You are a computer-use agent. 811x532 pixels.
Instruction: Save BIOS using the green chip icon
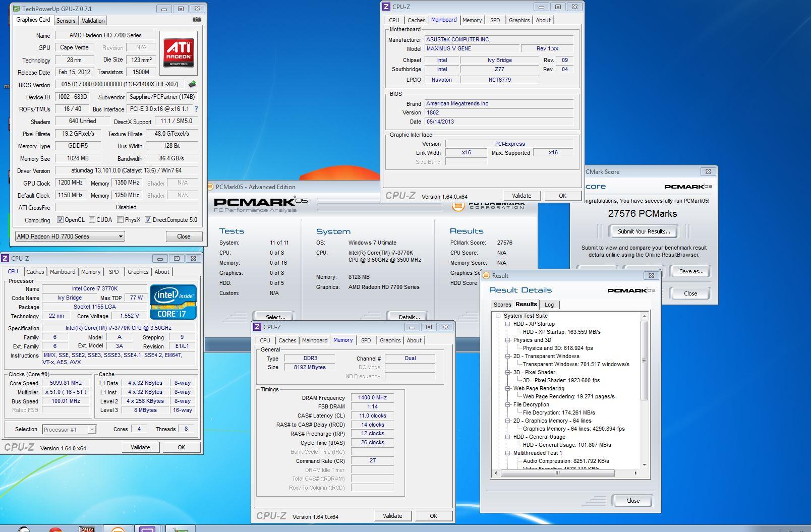point(192,84)
